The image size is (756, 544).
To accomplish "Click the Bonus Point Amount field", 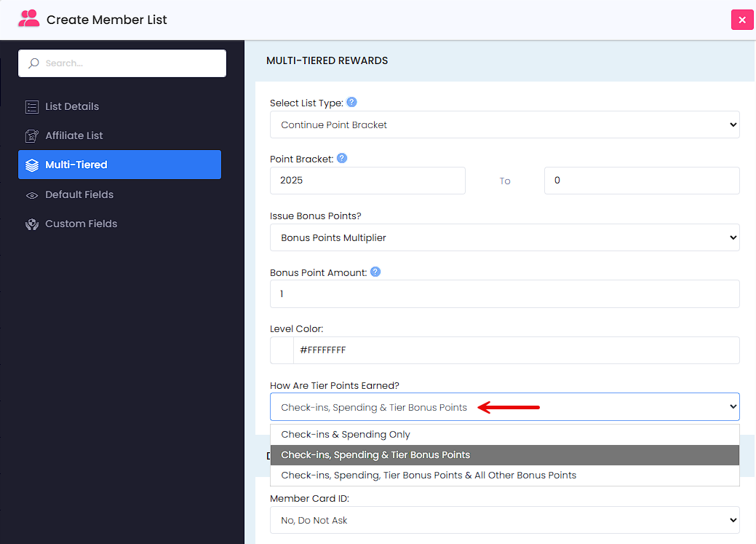I will tap(504, 294).
